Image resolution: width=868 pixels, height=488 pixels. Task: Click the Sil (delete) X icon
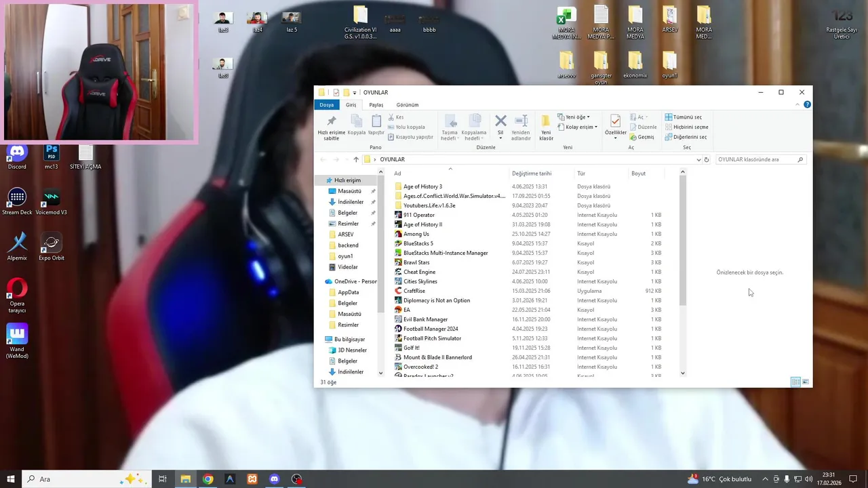(x=500, y=121)
